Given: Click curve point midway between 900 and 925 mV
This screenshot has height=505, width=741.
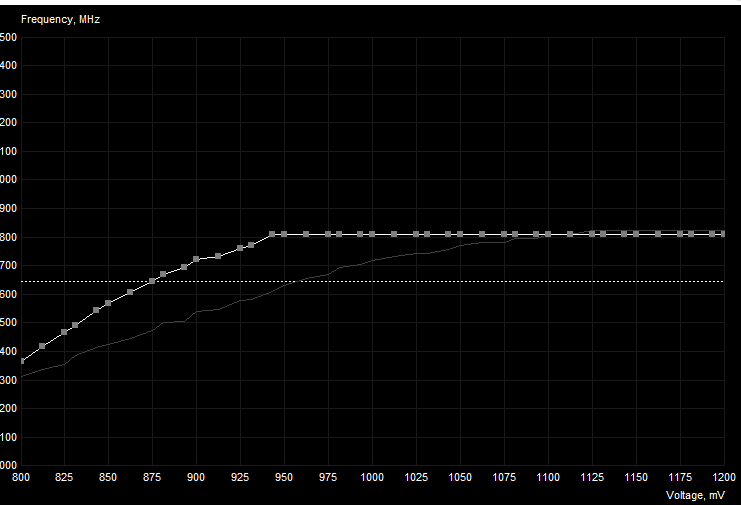Looking at the screenshot, I should click(218, 256).
